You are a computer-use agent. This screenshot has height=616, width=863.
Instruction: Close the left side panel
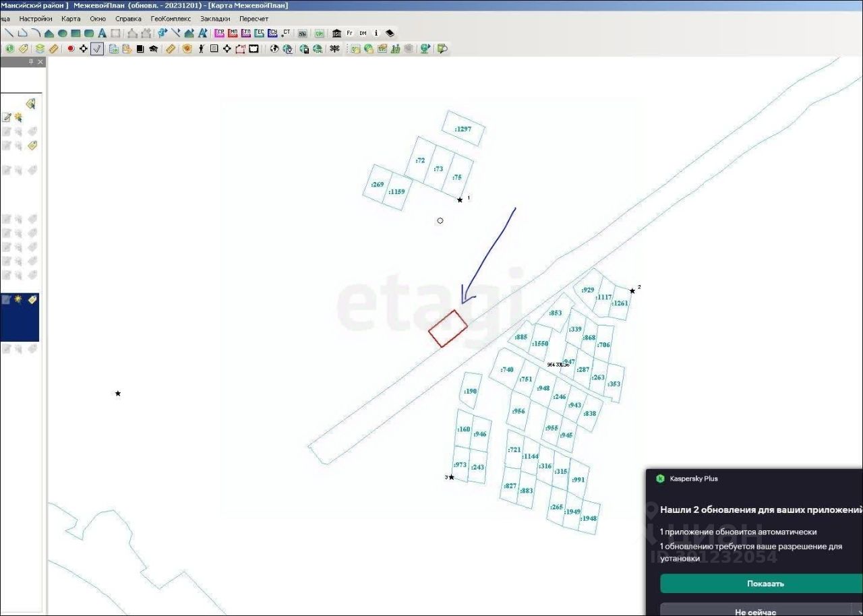40,62
